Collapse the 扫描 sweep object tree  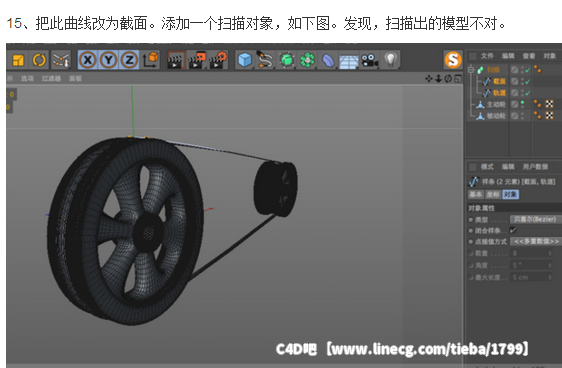tap(471, 70)
